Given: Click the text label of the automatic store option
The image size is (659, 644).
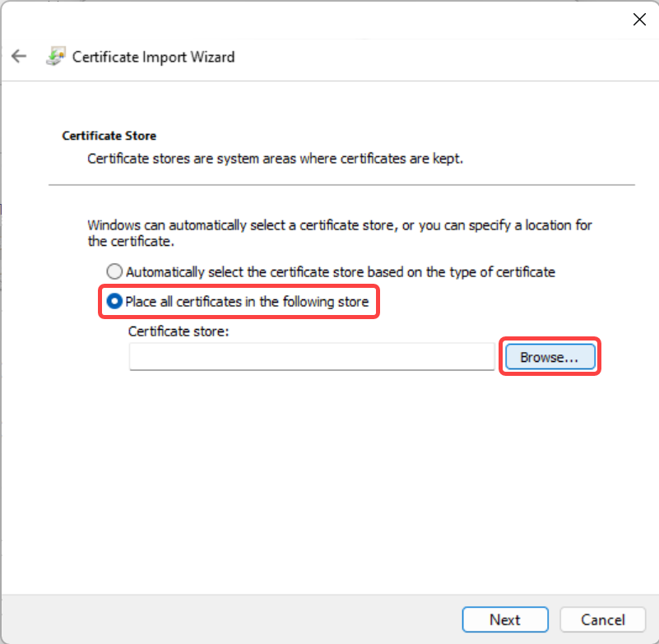Looking at the screenshot, I should coord(341,272).
